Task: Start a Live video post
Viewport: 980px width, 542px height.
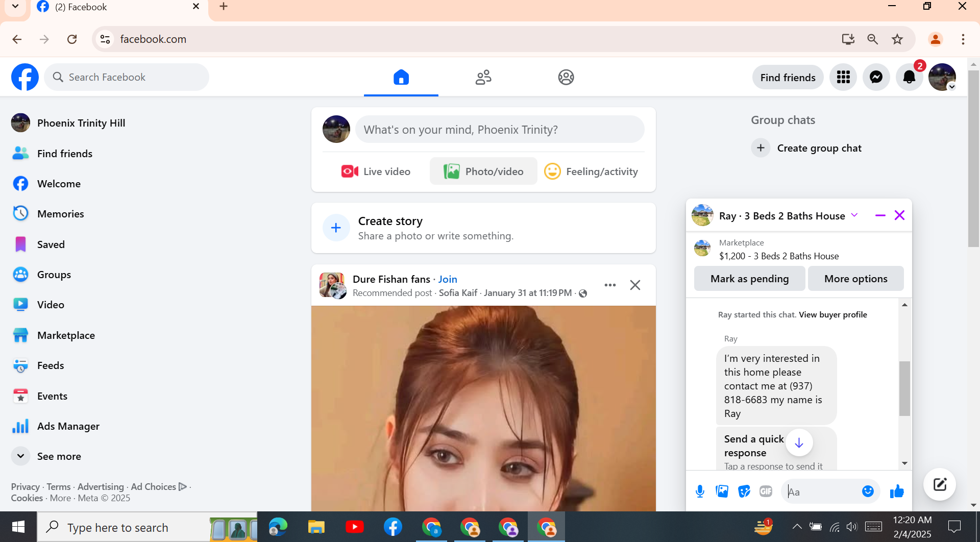Action: [376, 171]
